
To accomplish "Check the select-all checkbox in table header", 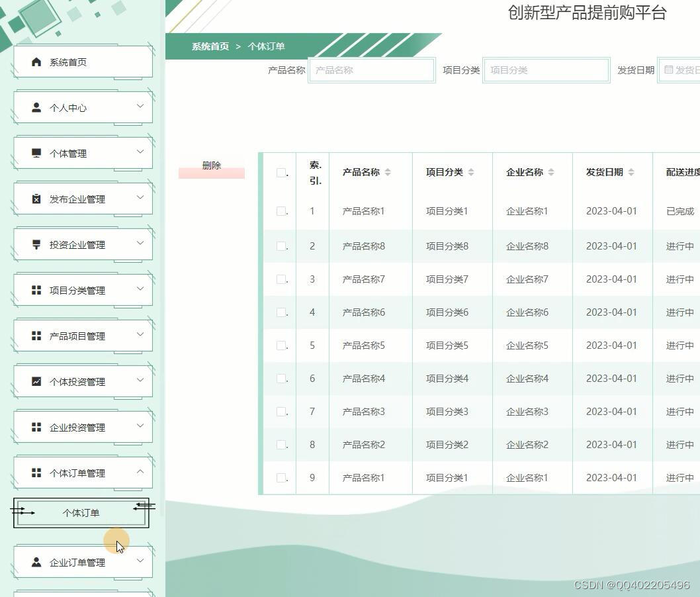I will pos(280,171).
